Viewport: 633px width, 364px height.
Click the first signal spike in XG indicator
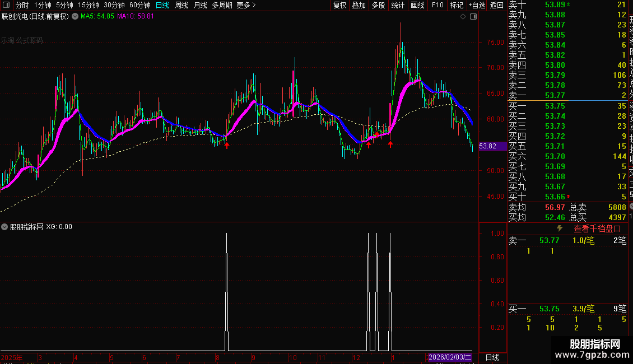point(226,291)
